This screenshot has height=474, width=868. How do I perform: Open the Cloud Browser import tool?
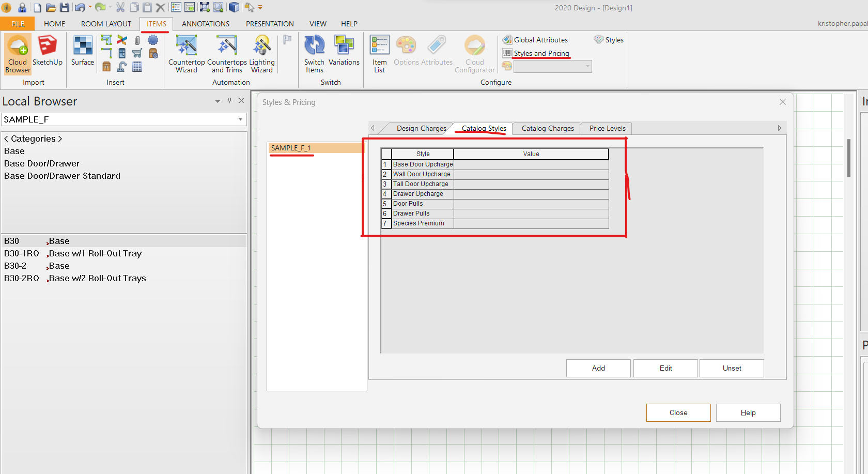pyautogui.click(x=18, y=54)
